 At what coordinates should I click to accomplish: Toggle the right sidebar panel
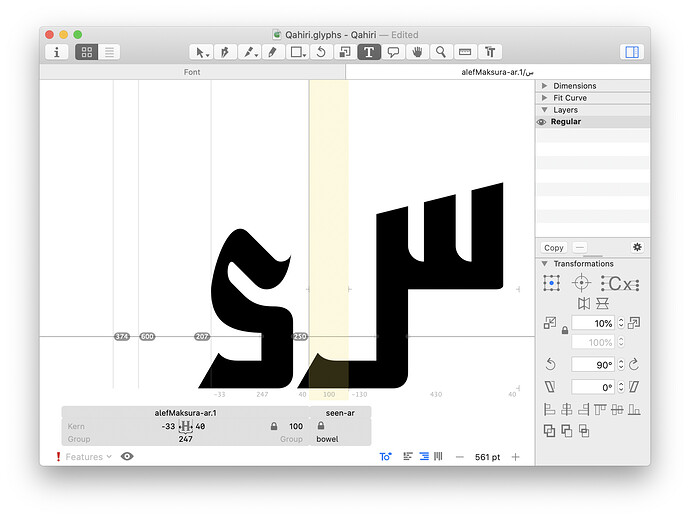click(x=632, y=52)
